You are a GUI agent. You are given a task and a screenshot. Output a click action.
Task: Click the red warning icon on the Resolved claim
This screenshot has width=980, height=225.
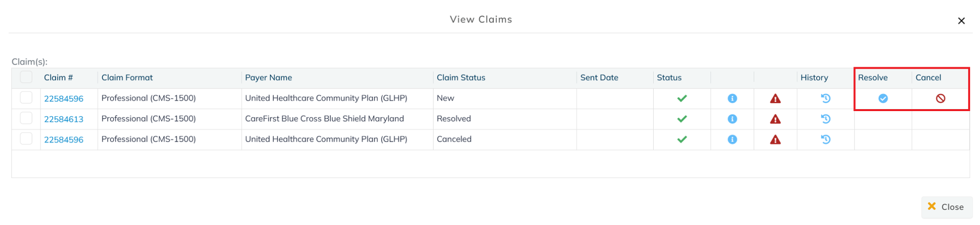[x=775, y=119]
